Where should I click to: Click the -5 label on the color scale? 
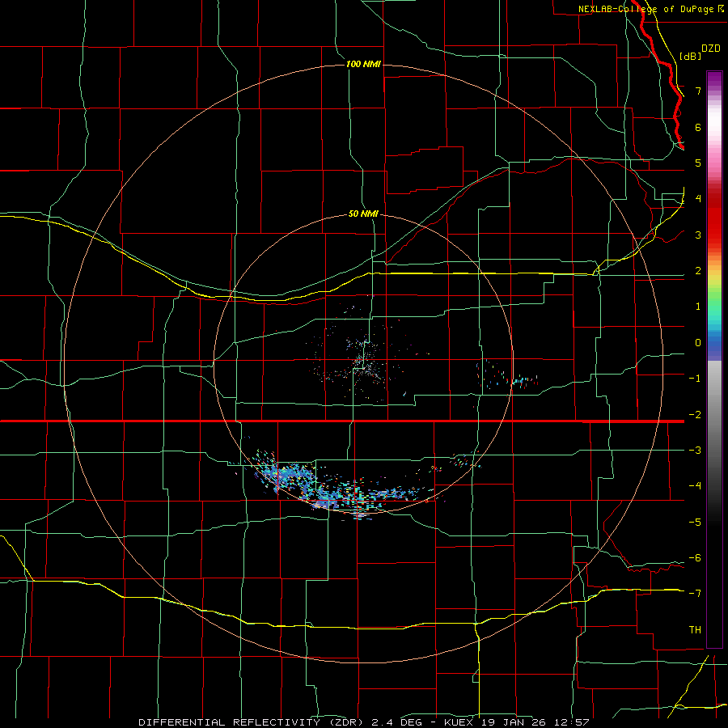pos(695,522)
